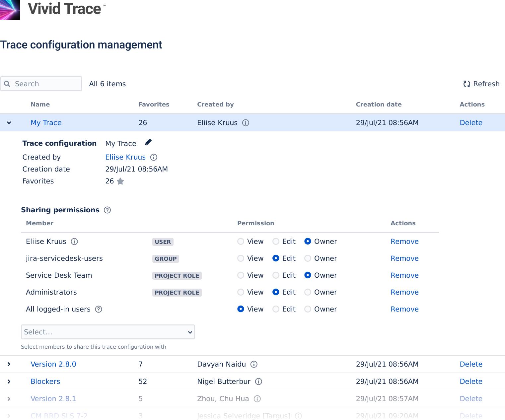Screen dimensions: 505x420
Task: Remove Service Desk Team from sharing
Action: pos(404,275)
